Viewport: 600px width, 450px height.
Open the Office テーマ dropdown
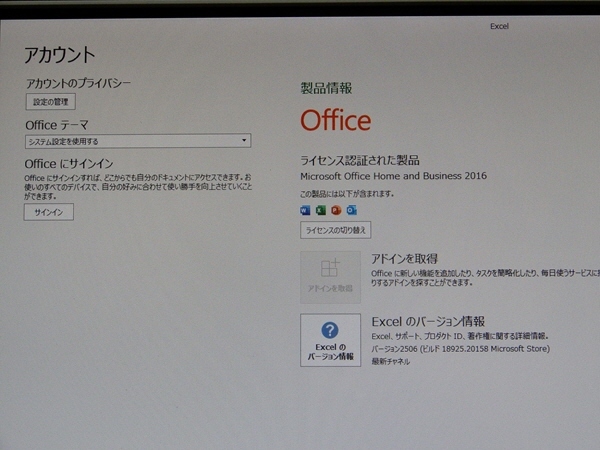click(138, 141)
